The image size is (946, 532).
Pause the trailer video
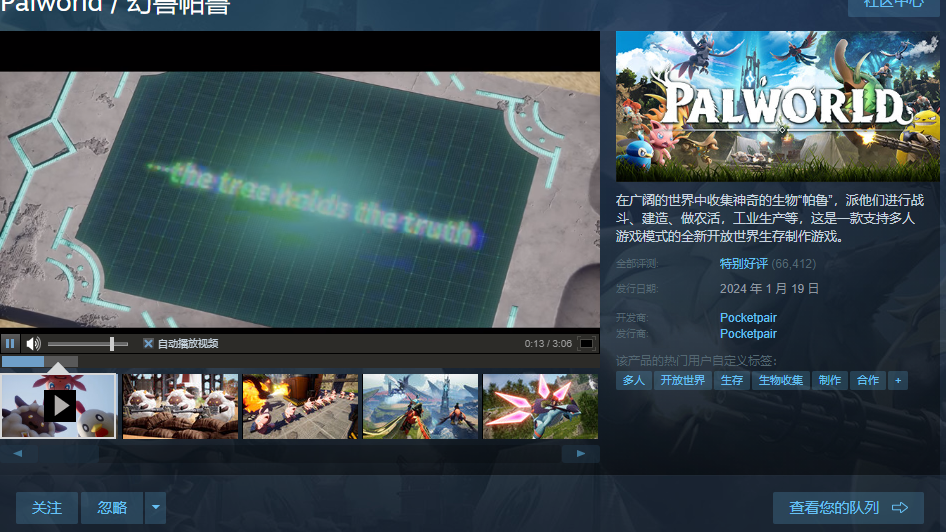10,344
